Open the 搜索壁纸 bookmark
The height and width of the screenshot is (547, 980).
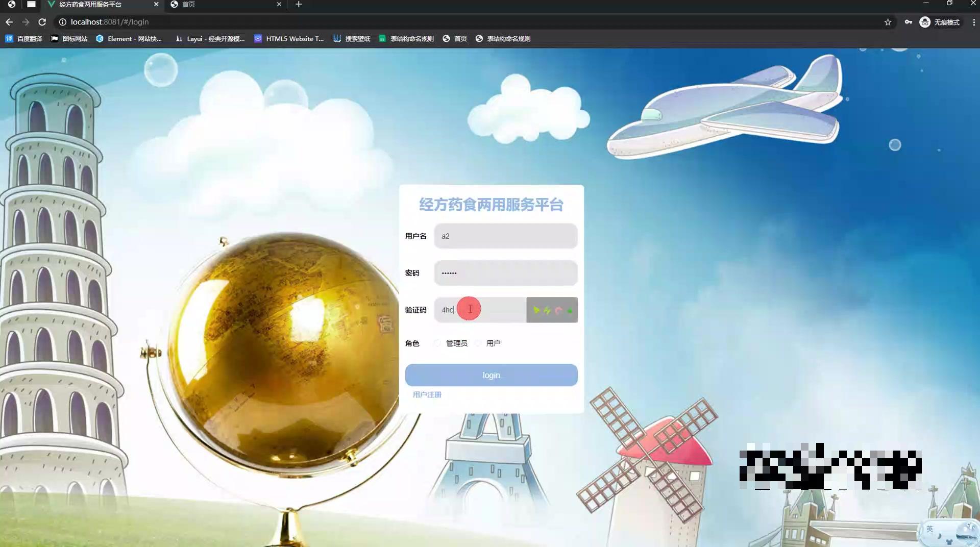click(351, 38)
